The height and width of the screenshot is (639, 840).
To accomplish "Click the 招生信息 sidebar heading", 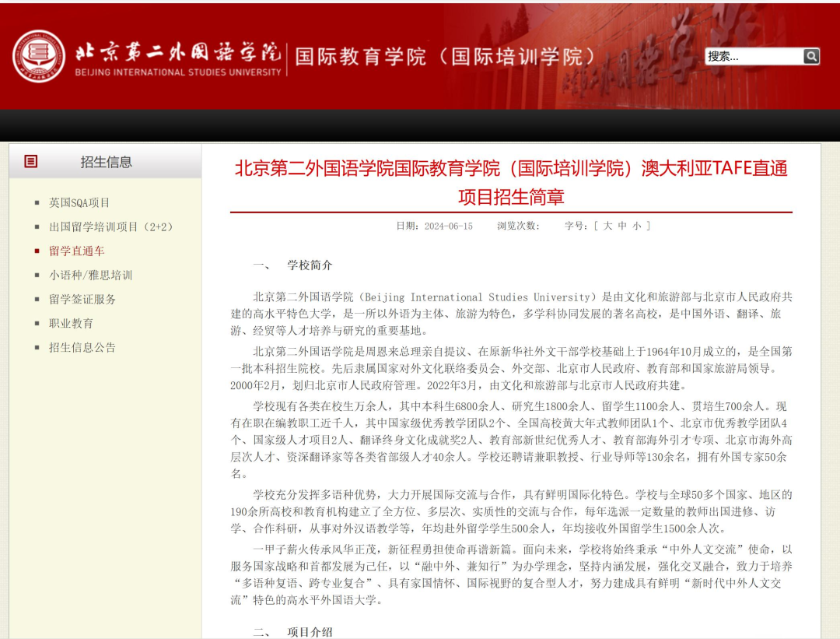I will [106, 162].
